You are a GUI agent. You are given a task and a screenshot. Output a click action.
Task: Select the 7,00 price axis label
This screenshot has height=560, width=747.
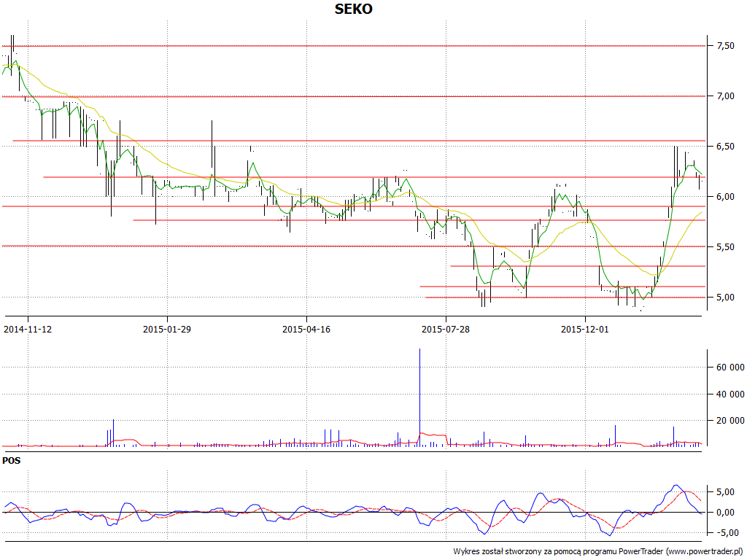click(x=726, y=96)
